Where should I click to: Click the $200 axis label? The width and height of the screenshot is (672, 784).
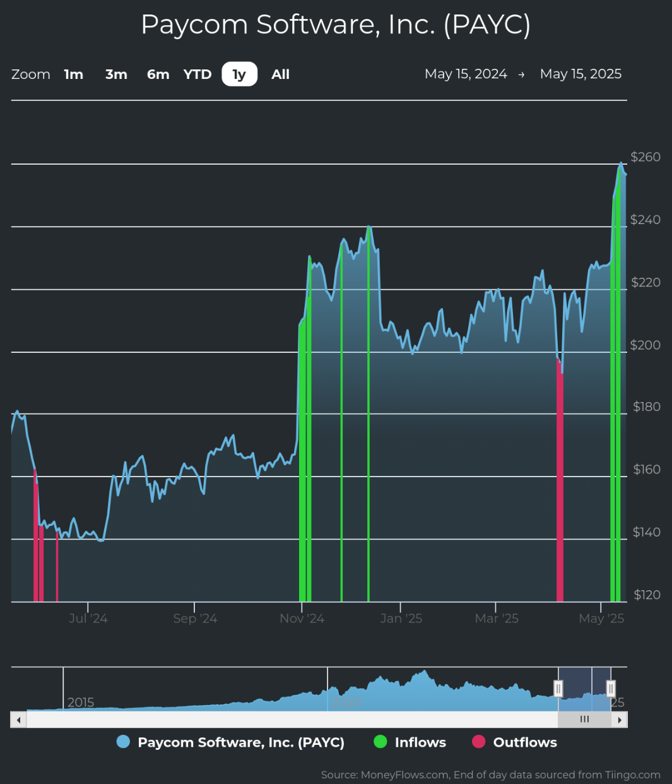coord(645,345)
